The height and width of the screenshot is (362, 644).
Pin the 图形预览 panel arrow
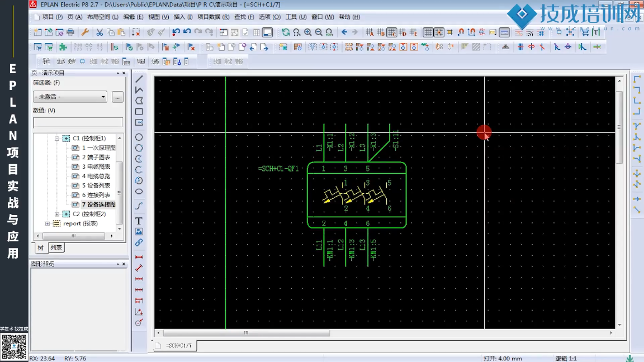118,264
